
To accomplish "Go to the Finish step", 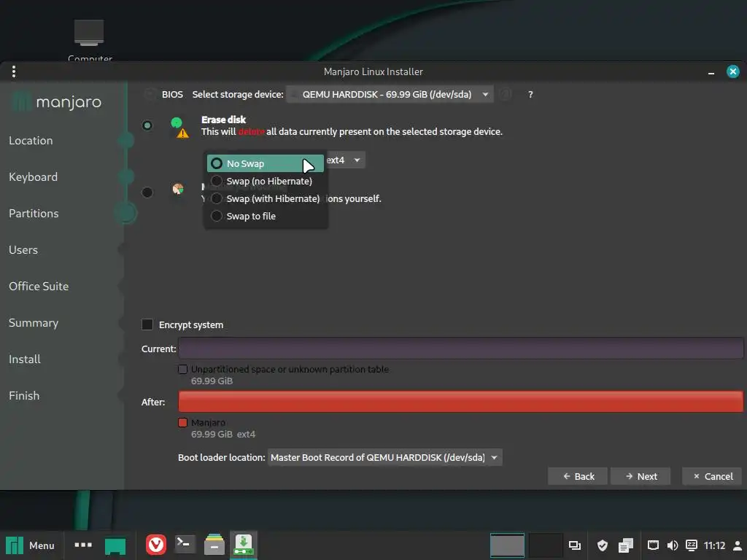I will [x=24, y=395].
